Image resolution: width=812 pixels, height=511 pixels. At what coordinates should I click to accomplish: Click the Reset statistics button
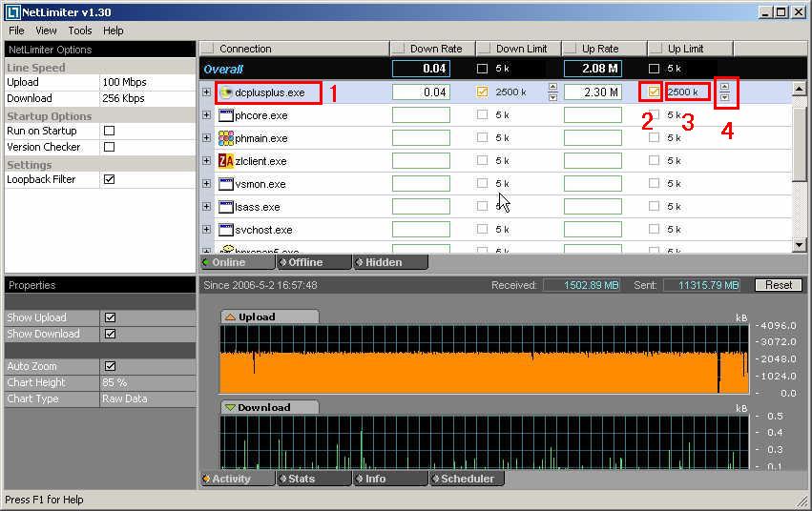click(779, 285)
